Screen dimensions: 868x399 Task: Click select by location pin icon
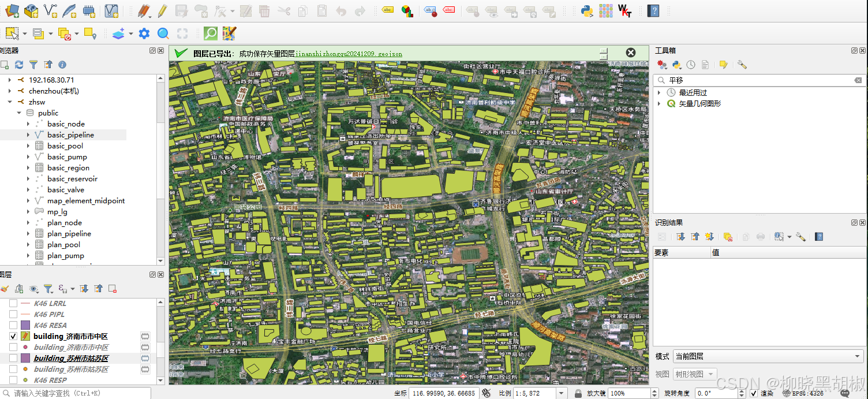point(90,33)
